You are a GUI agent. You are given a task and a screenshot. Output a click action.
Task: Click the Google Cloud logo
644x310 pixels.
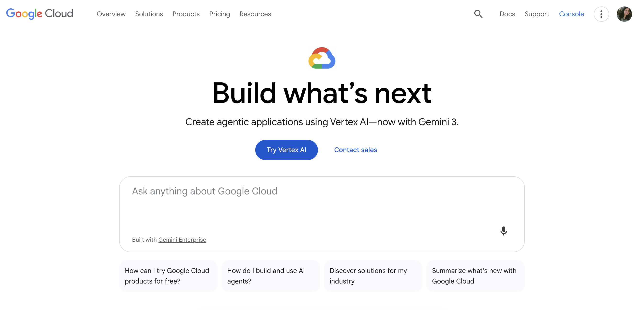point(39,14)
